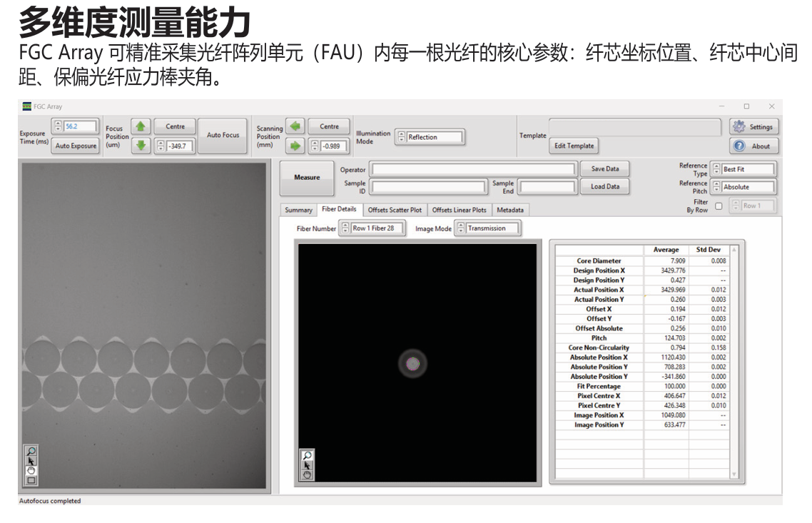Open the Fiber Number selector
This screenshot has width=812, height=523.
373,228
